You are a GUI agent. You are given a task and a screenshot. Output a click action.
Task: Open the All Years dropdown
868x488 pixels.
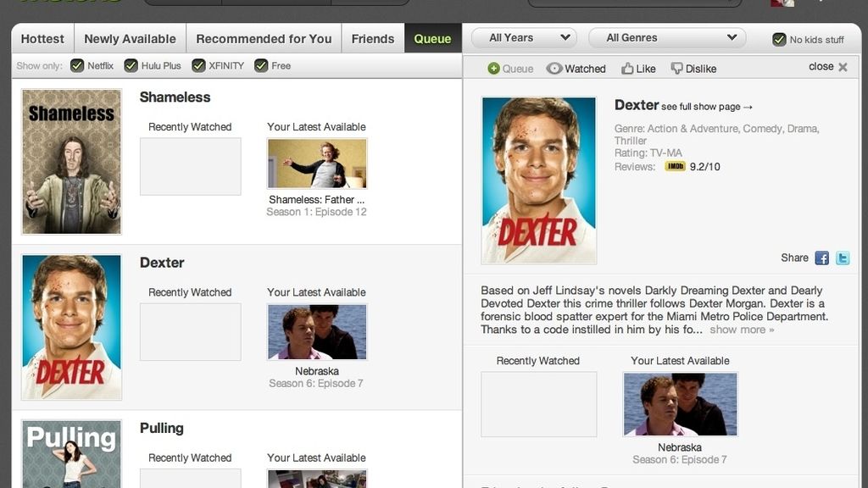click(524, 37)
